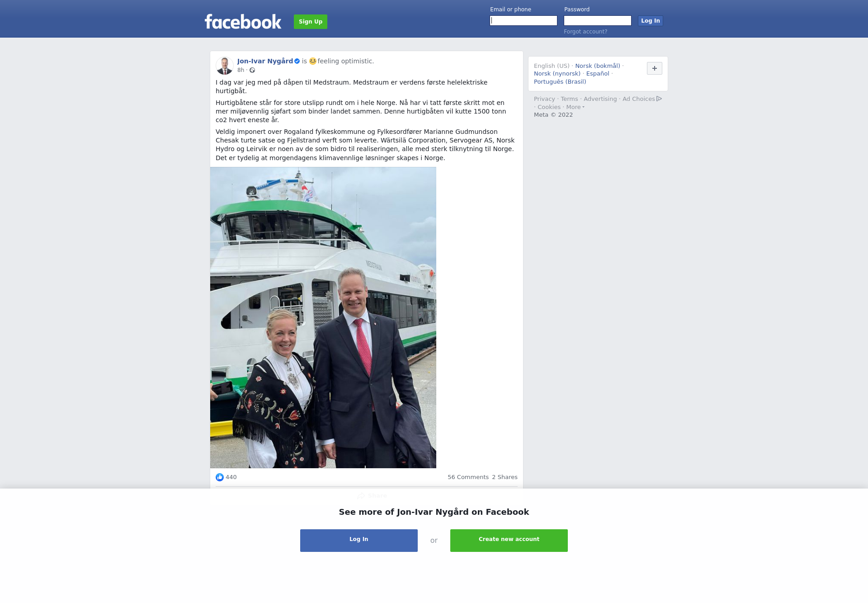This screenshot has height=603, width=868.
Task: Click the Ad Choices triangle icon
Action: (659, 99)
